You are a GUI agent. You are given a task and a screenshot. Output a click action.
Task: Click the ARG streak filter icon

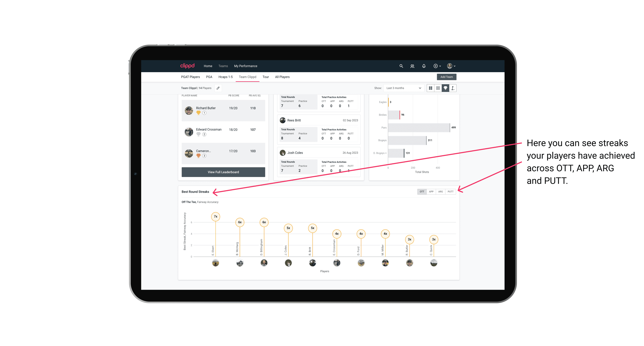(441, 191)
